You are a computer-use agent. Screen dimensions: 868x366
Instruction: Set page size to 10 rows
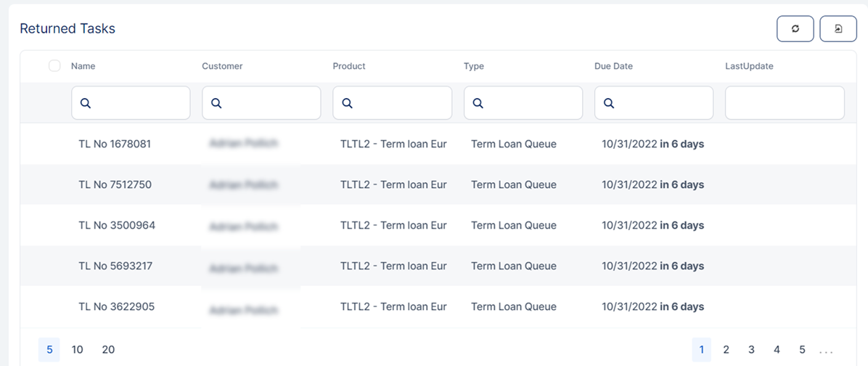[78, 349]
